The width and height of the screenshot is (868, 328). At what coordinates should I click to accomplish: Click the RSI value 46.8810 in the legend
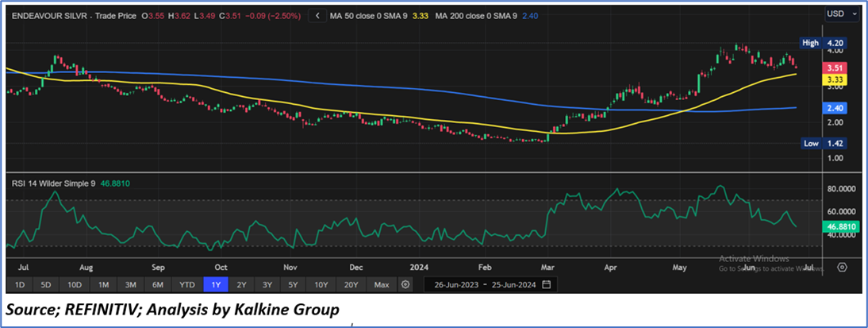coord(115,183)
